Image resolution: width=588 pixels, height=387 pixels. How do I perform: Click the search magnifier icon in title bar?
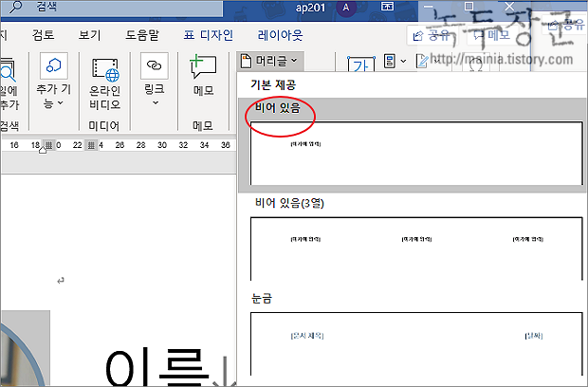(15, 7)
